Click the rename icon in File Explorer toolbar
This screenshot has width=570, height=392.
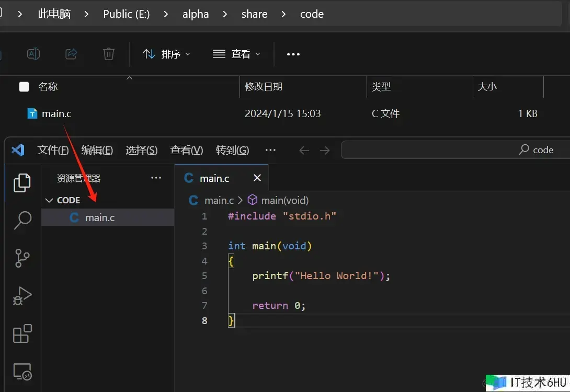tap(33, 54)
